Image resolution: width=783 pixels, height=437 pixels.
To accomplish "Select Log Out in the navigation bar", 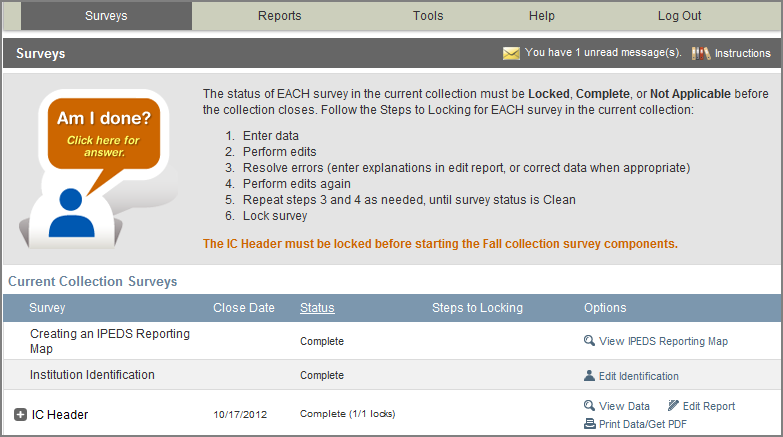I will pyautogui.click(x=679, y=16).
